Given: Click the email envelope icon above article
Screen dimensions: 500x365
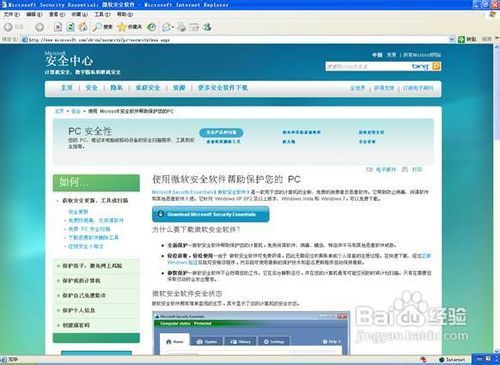Looking at the screenshot, I should tap(369, 169).
